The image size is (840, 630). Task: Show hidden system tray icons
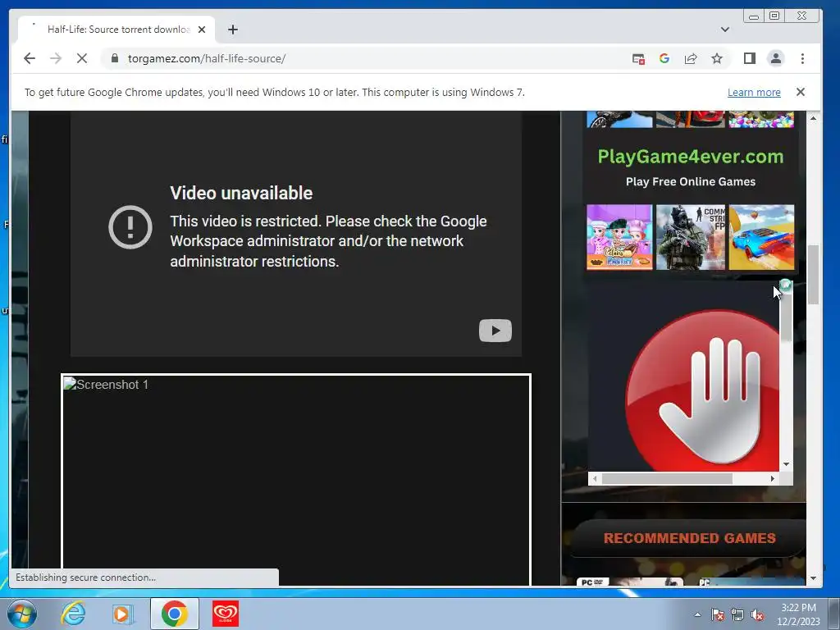[x=697, y=614]
